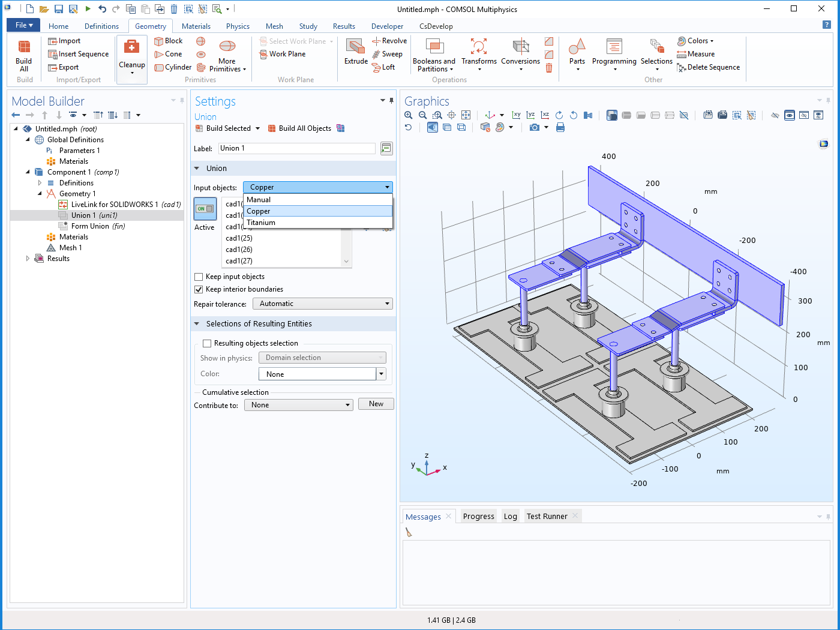Switch to the XZ view
The height and width of the screenshot is (630, 840).
tap(545, 115)
